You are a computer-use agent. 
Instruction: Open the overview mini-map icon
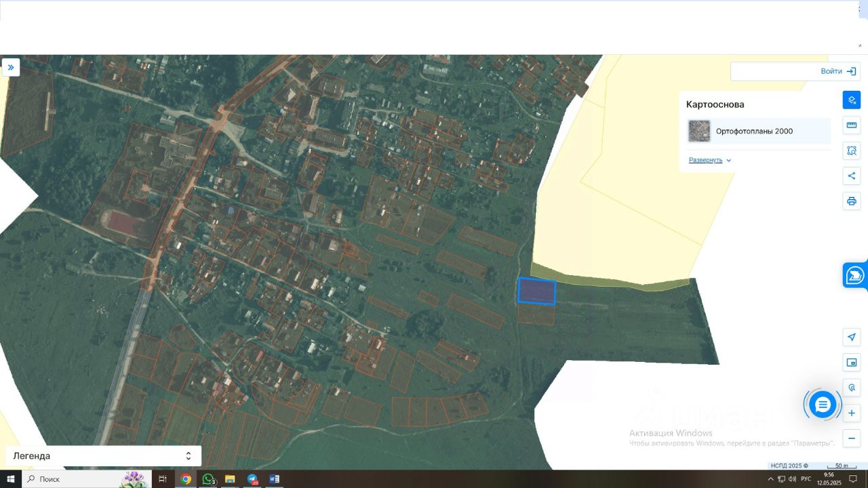click(x=852, y=363)
